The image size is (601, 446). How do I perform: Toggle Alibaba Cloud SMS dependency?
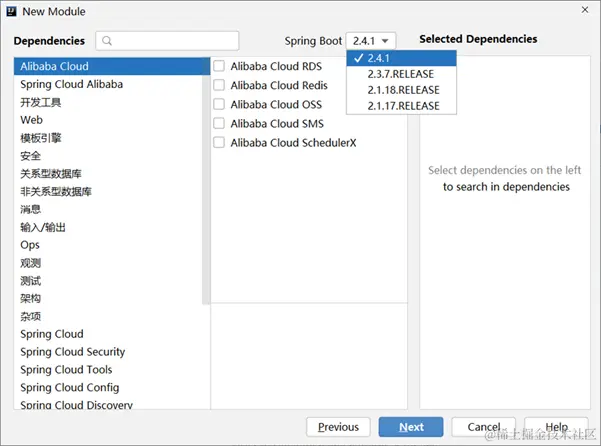219,124
